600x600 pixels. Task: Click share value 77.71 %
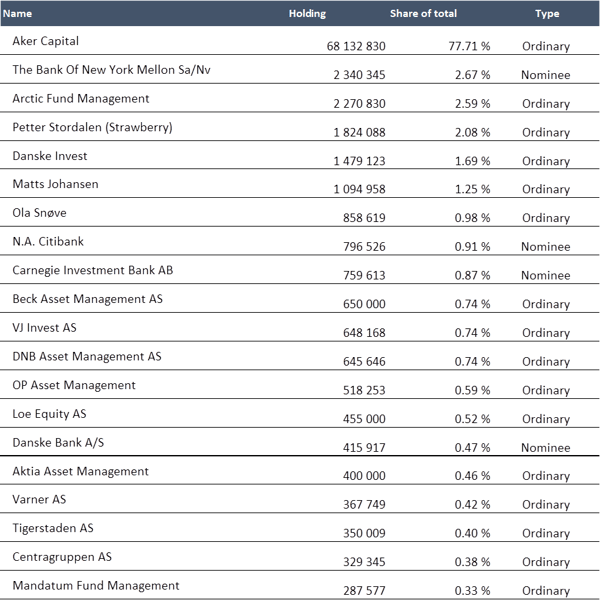click(470, 46)
